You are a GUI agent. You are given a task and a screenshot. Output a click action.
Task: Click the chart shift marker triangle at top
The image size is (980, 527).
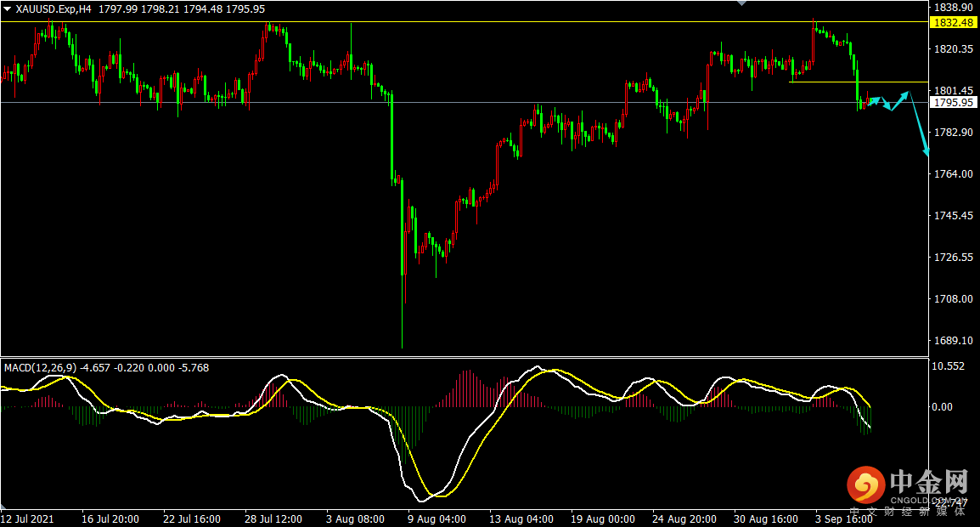[742, 3]
